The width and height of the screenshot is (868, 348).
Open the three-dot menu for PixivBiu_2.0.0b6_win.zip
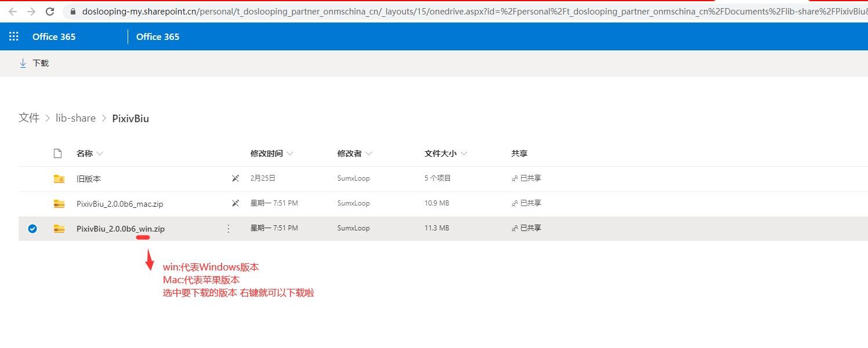pos(228,229)
